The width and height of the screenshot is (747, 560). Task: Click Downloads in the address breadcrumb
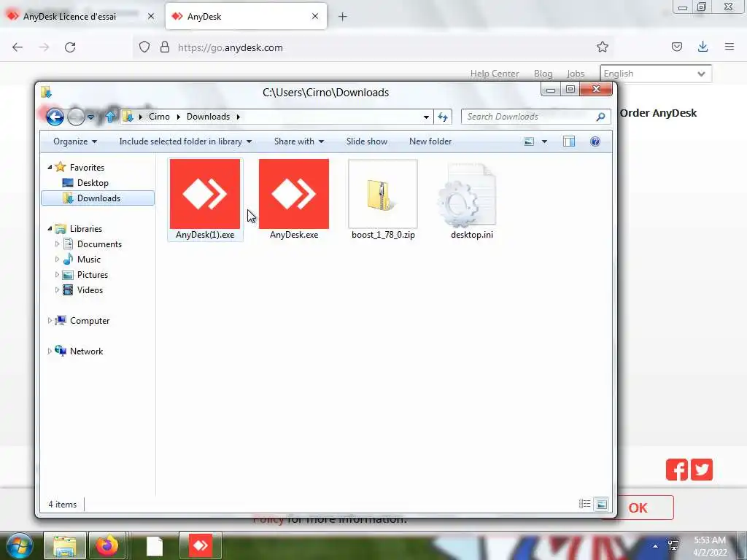point(208,117)
